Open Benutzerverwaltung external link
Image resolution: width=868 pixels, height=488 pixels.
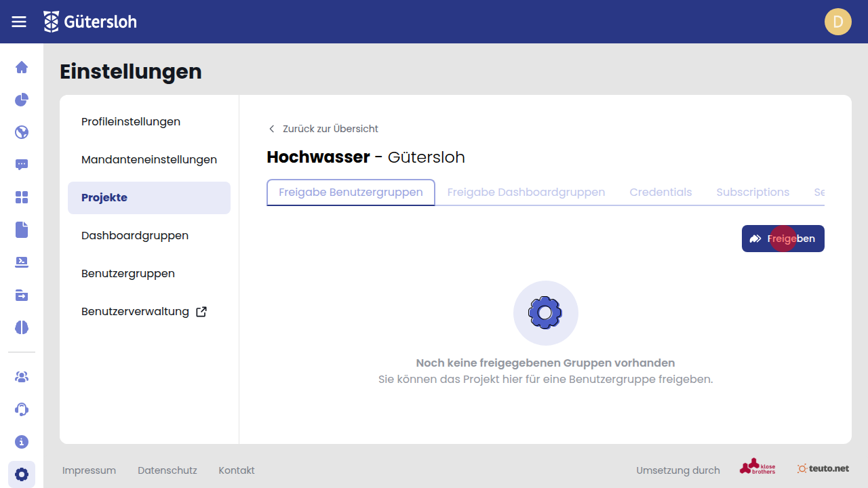(144, 312)
